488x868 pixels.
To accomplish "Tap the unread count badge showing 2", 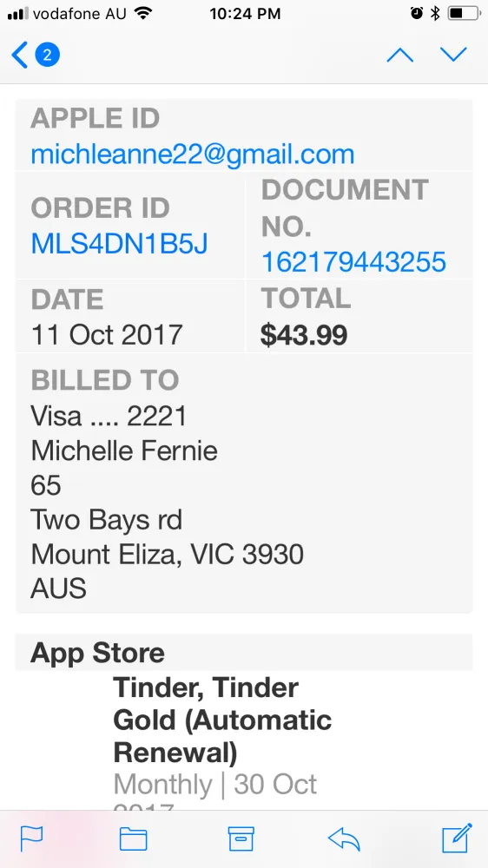I will tap(48, 55).
